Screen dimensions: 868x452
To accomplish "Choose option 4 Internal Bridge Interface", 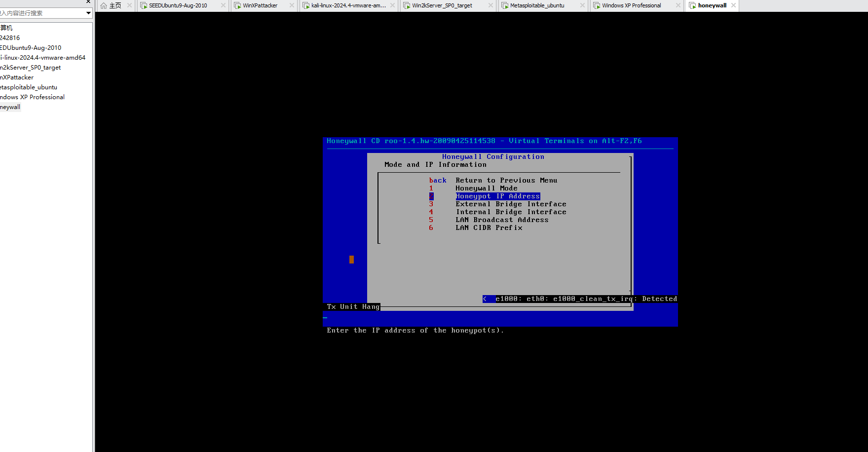I will click(497, 212).
